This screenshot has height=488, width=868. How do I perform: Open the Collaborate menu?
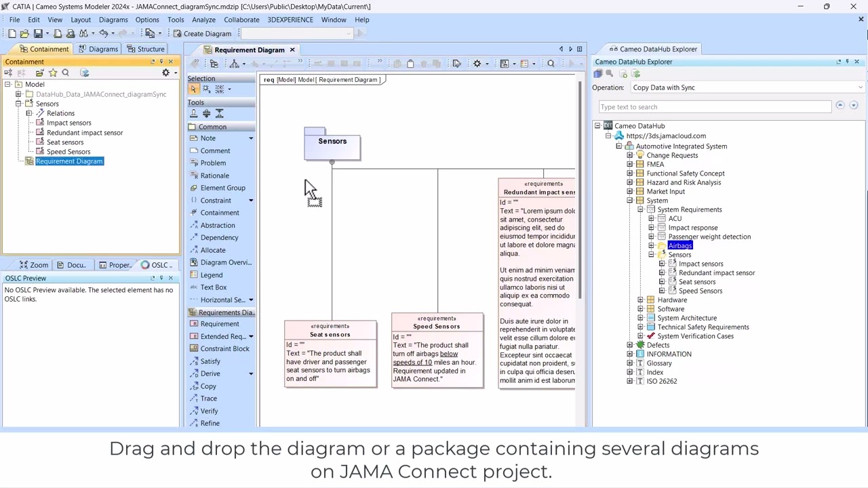point(241,20)
